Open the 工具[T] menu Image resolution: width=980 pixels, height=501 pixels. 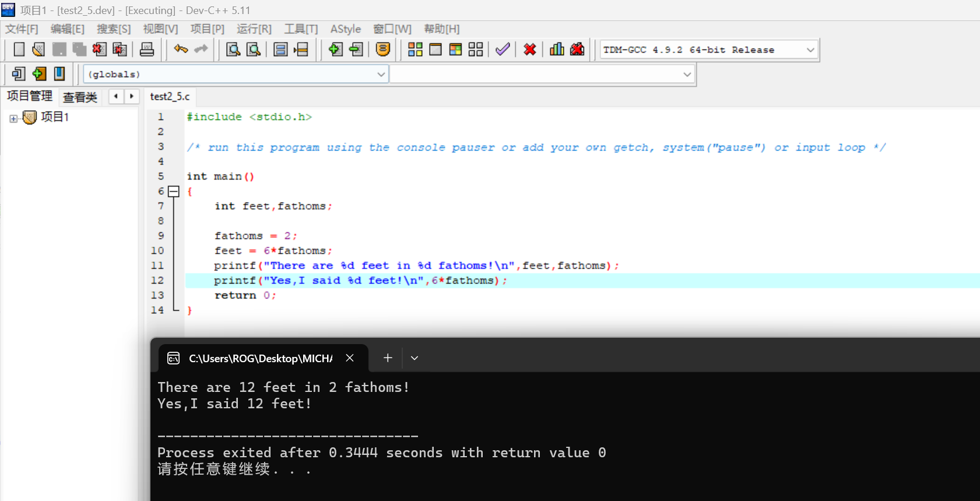coord(301,29)
